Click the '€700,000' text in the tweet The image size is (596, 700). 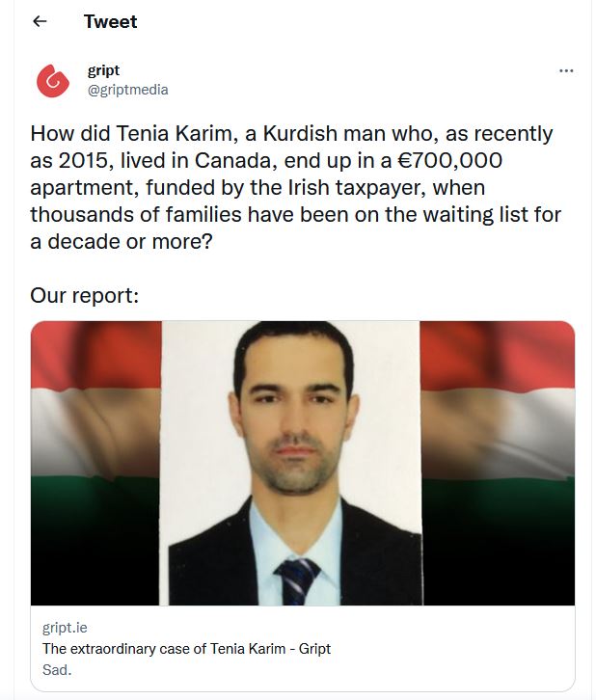450,160
